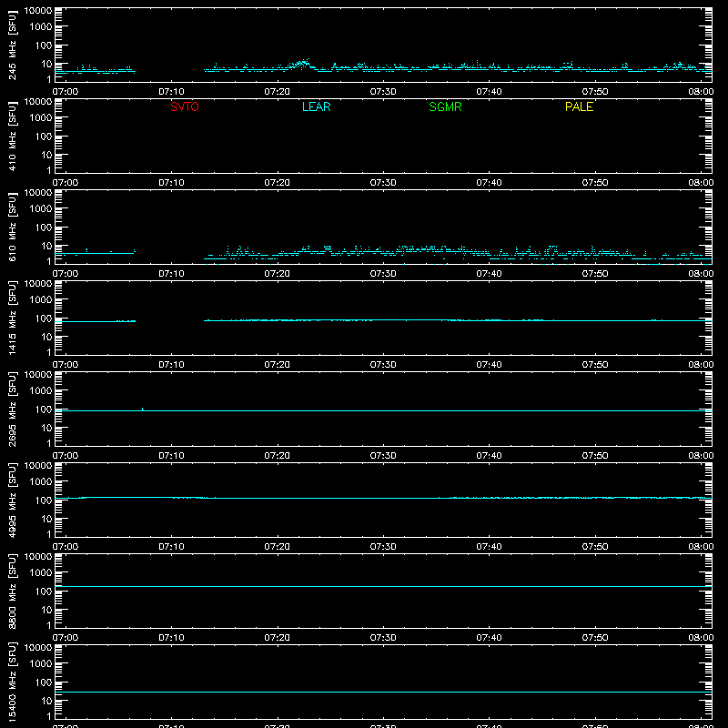Click the 07:30 time label of the 410 MHz plot
Image resolution: width=728 pixels, height=728 pixels.
click(x=383, y=183)
